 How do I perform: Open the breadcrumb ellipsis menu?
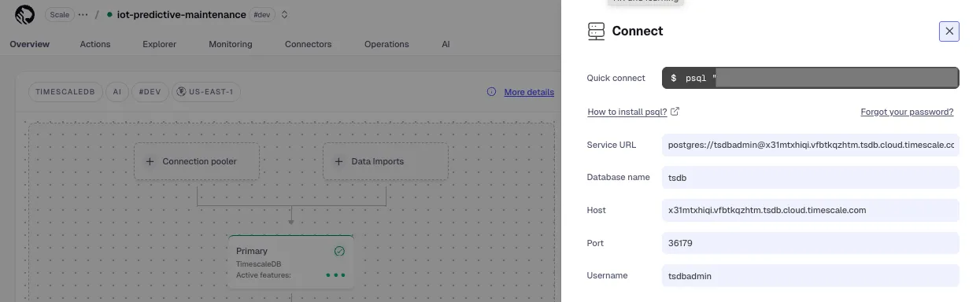(83, 14)
